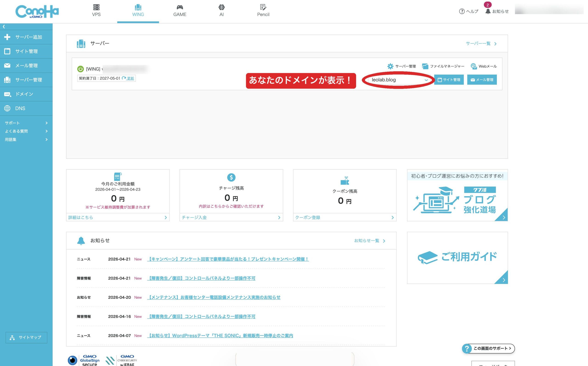The image size is (588, 366).
Task: Open ドメイン in the sidebar
Action: click(26, 94)
